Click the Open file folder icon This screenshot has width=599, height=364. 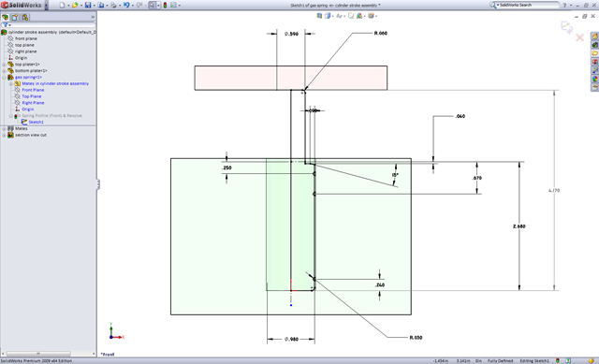(x=75, y=5)
